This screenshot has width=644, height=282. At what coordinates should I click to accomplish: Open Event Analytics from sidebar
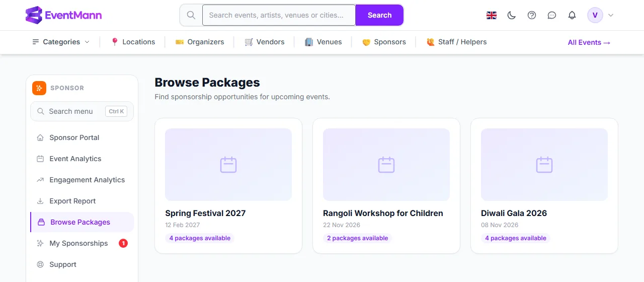pos(82,159)
